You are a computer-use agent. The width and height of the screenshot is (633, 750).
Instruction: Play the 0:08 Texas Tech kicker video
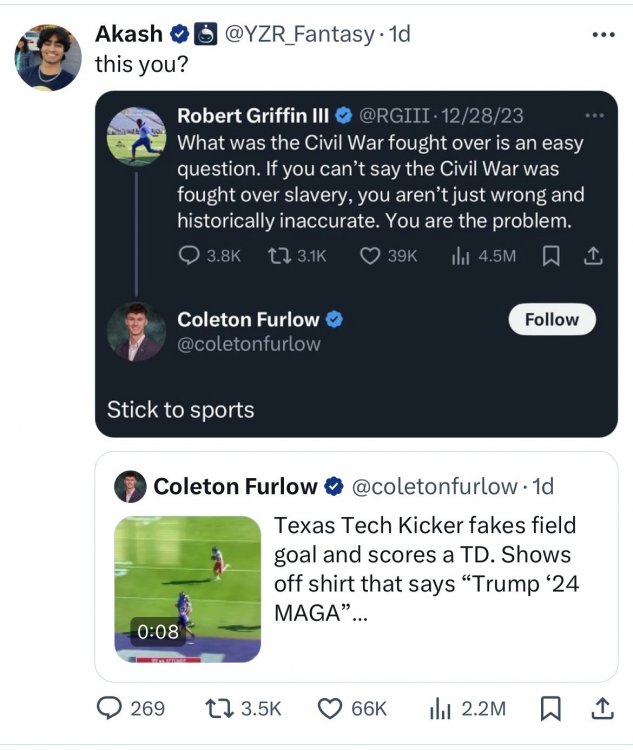pyautogui.click(x=187, y=589)
